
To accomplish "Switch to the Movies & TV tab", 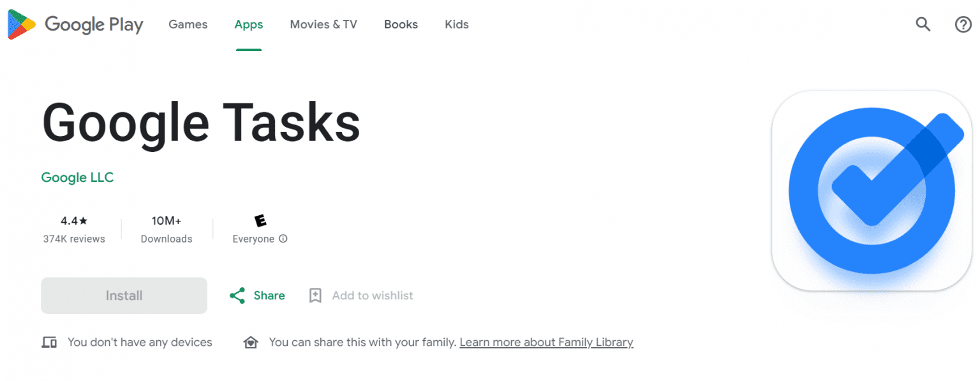I will tap(323, 25).
